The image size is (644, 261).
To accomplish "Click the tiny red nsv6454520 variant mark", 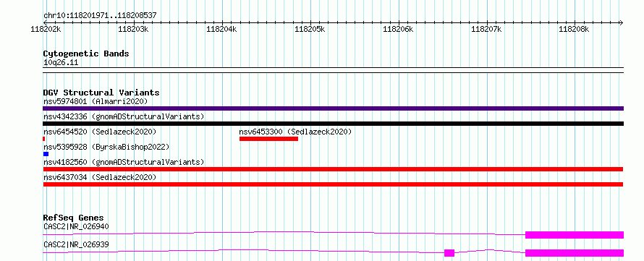I will 44,139.
